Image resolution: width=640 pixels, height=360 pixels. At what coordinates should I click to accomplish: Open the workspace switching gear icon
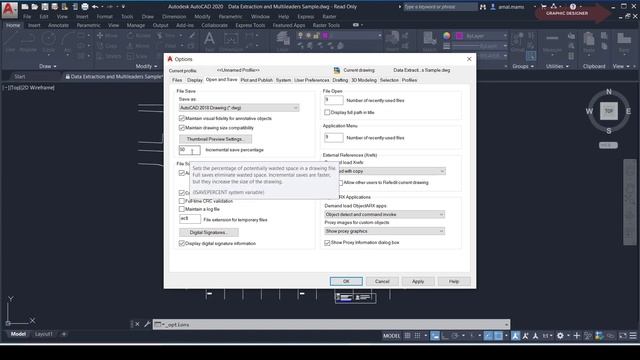click(x=560, y=336)
